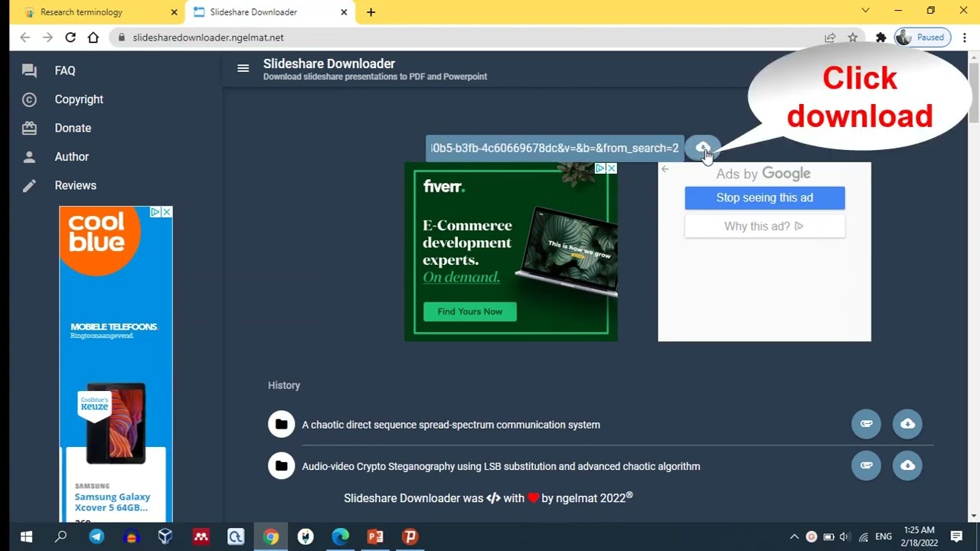980x551 pixels.
Task: Open the Chrome three-dot menu
Action: 964,37
